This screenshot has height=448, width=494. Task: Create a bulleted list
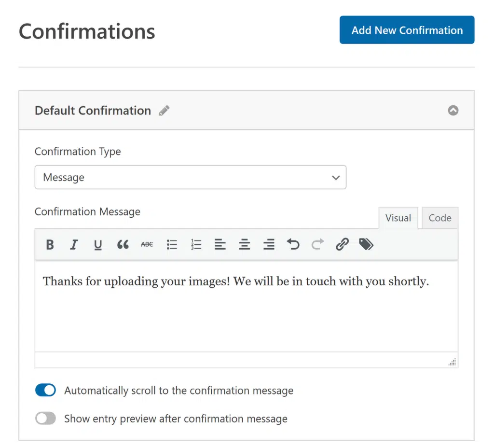[172, 245]
